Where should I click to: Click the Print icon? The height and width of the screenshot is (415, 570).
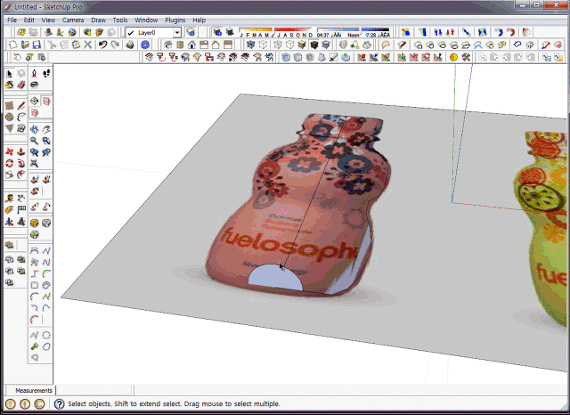point(130,45)
